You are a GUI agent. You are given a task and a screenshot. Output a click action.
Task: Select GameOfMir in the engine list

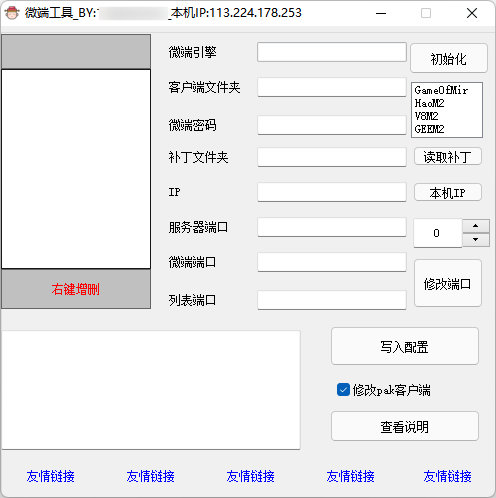click(x=441, y=90)
